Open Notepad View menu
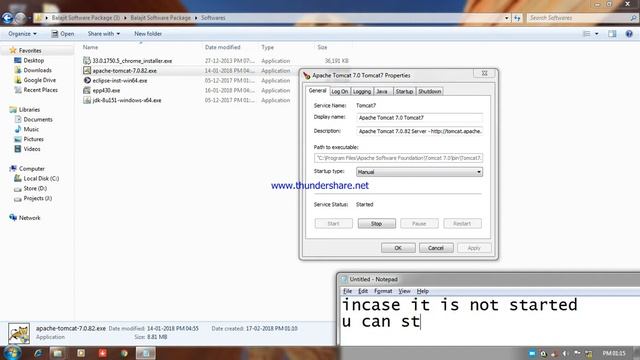The image size is (640, 360). (x=404, y=291)
